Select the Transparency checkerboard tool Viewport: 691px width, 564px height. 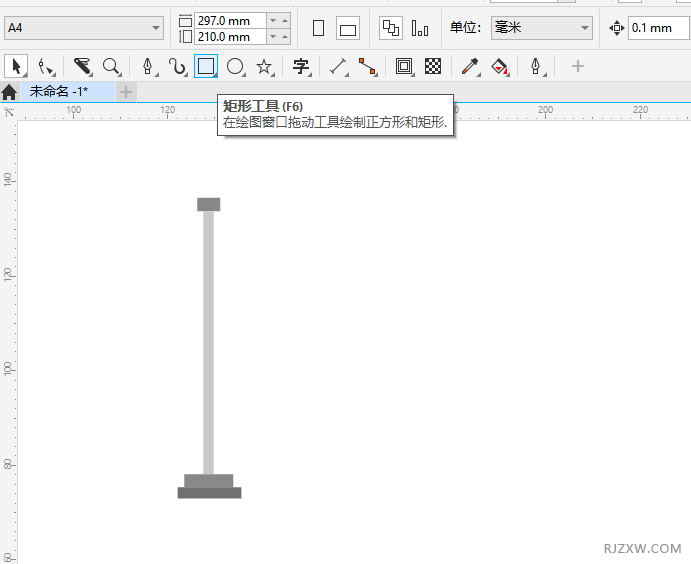[x=433, y=67]
